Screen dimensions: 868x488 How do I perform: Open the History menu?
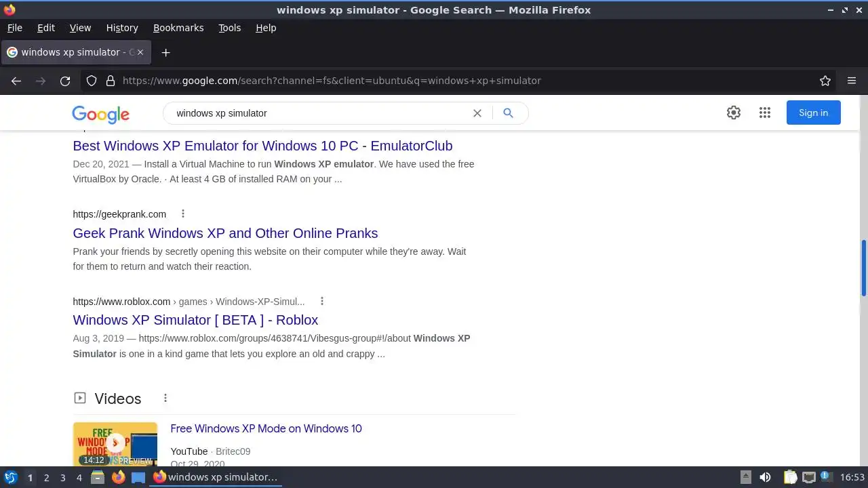[x=122, y=28]
